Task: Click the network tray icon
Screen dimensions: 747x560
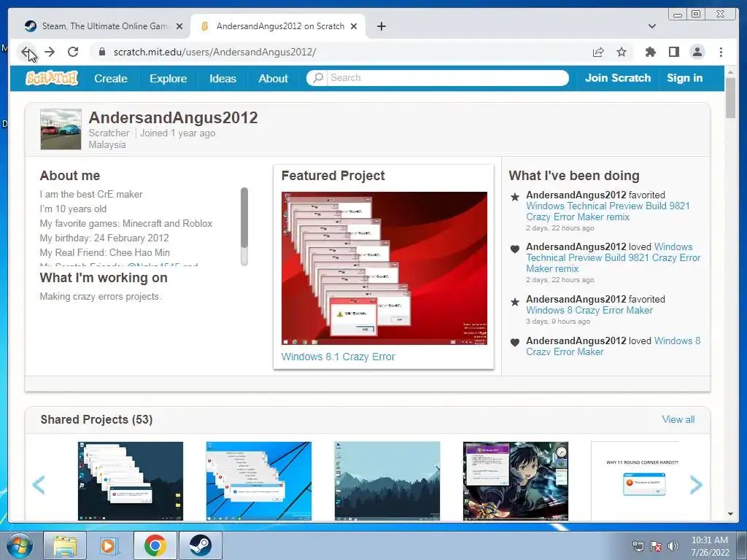Action: tap(638, 545)
